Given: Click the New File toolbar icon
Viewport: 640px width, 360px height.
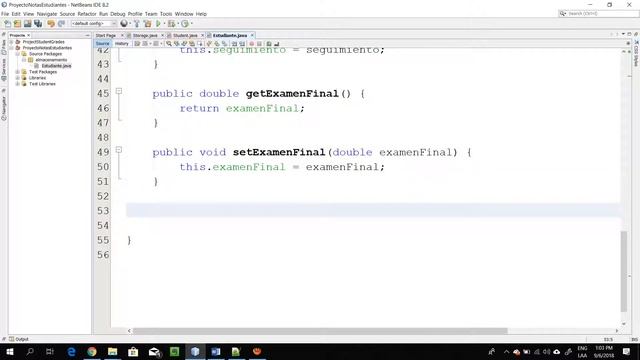Looking at the screenshot, I should tap(7, 24).
